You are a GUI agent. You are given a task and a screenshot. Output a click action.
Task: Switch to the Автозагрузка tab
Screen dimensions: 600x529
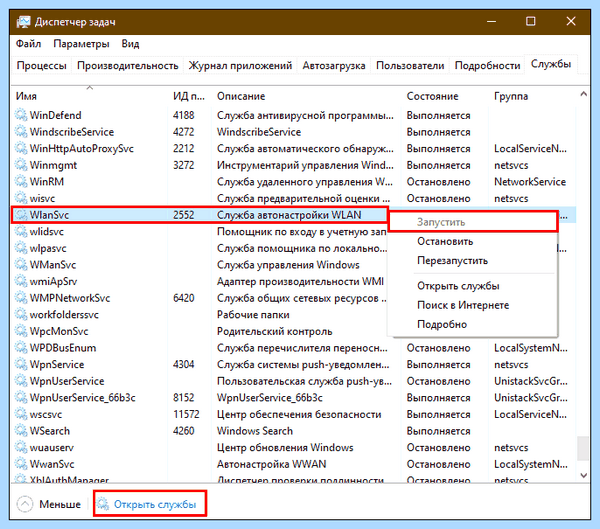coord(334,65)
